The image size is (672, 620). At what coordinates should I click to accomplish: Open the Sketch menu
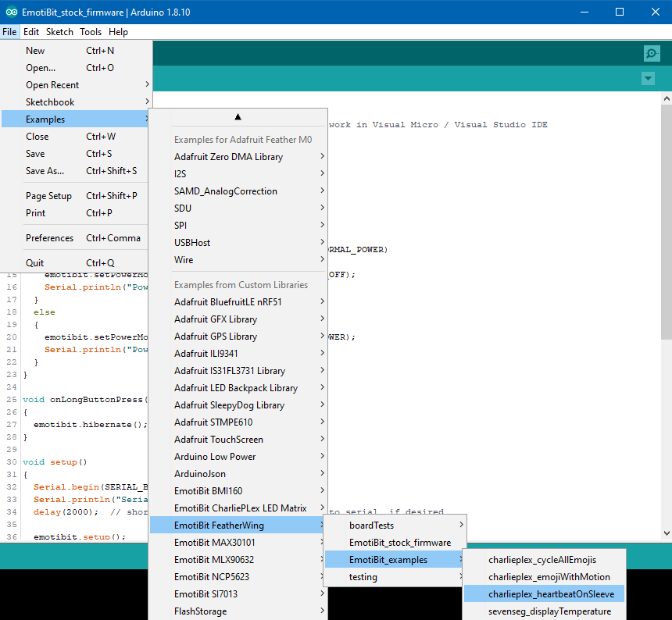click(x=59, y=32)
